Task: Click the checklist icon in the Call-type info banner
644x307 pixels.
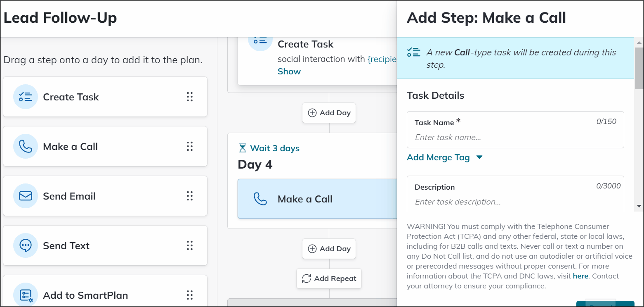Action: (413, 52)
